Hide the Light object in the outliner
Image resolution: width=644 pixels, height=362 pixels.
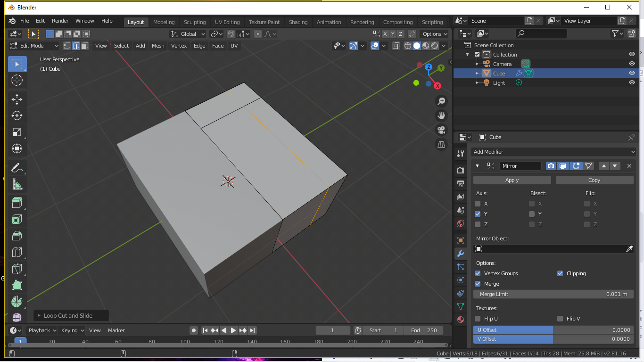click(x=632, y=82)
